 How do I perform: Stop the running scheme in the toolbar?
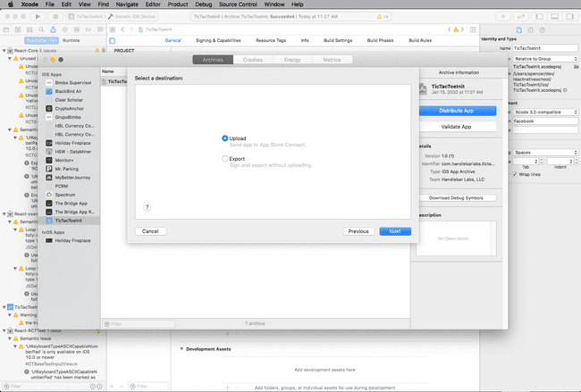[x=55, y=16]
